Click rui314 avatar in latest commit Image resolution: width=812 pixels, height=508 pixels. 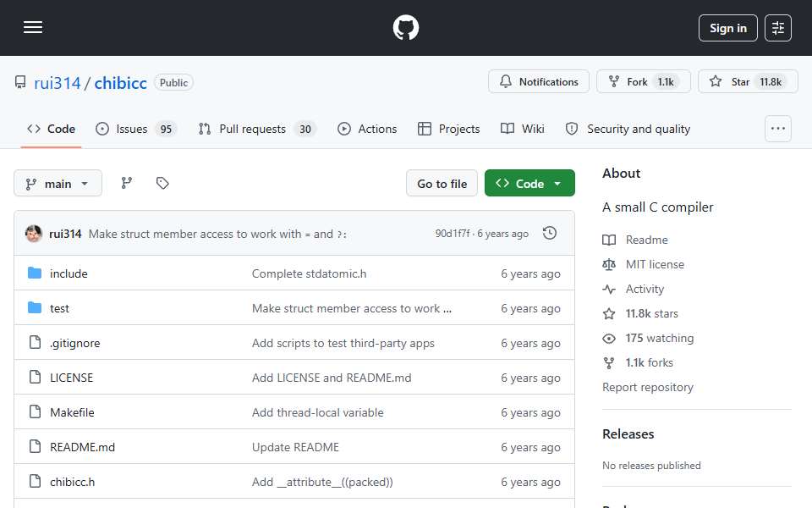coord(34,234)
